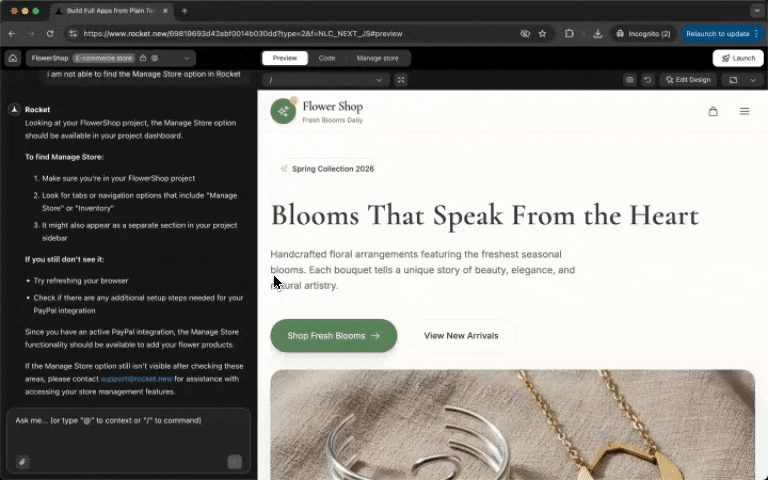Click the browser reload page icon
768x480 pixels.
[50, 33]
